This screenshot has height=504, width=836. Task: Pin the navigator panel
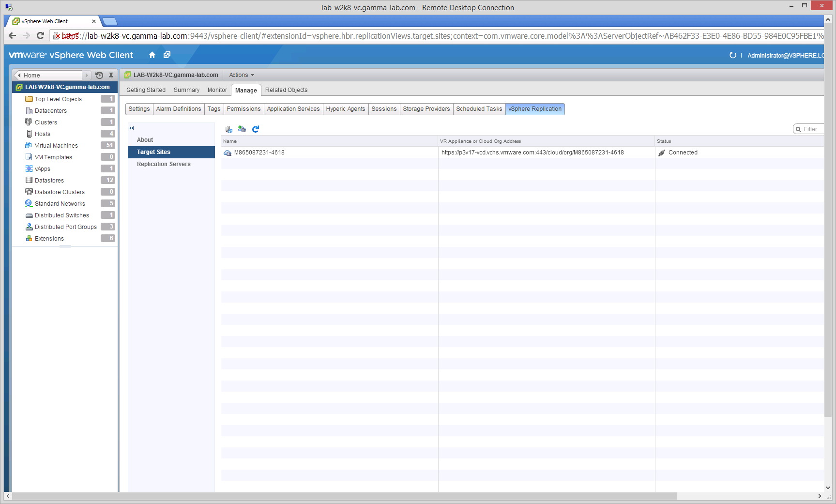[x=111, y=76]
